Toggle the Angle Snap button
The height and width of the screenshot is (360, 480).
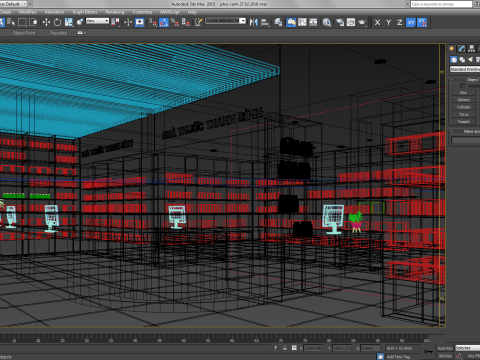click(x=164, y=22)
